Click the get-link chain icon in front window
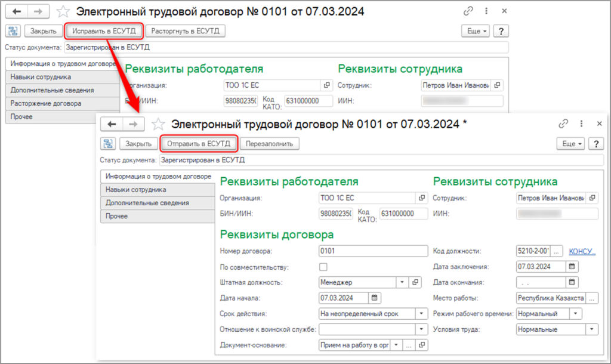611x364 pixels. click(x=563, y=124)
